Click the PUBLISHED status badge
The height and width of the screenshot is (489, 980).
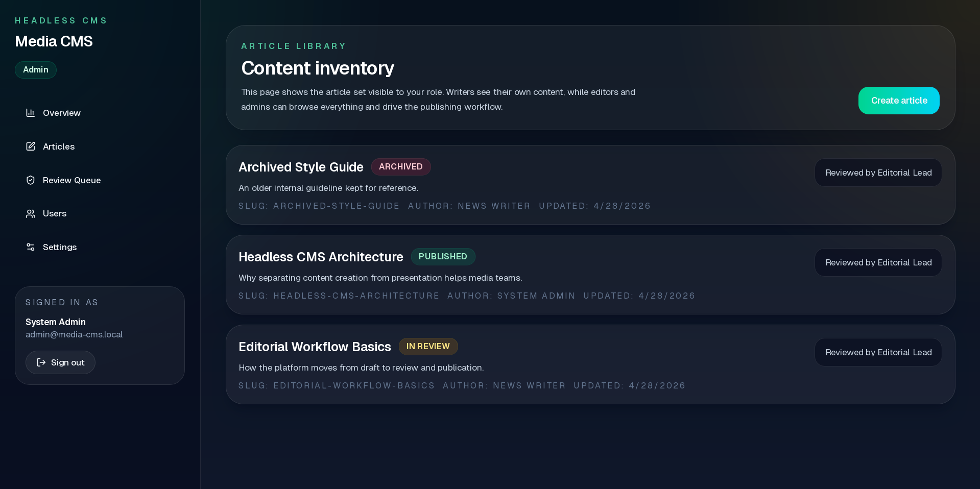(443, 257)
